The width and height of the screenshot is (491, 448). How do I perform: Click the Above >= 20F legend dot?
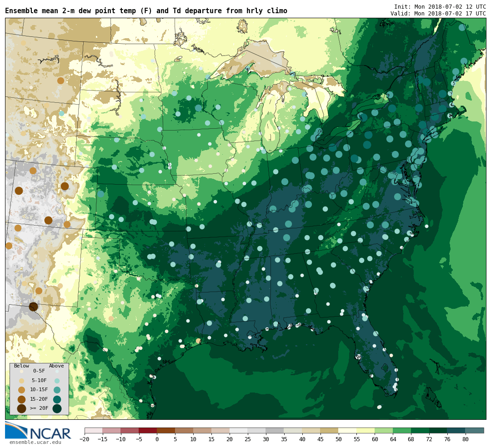pos(57,408)
